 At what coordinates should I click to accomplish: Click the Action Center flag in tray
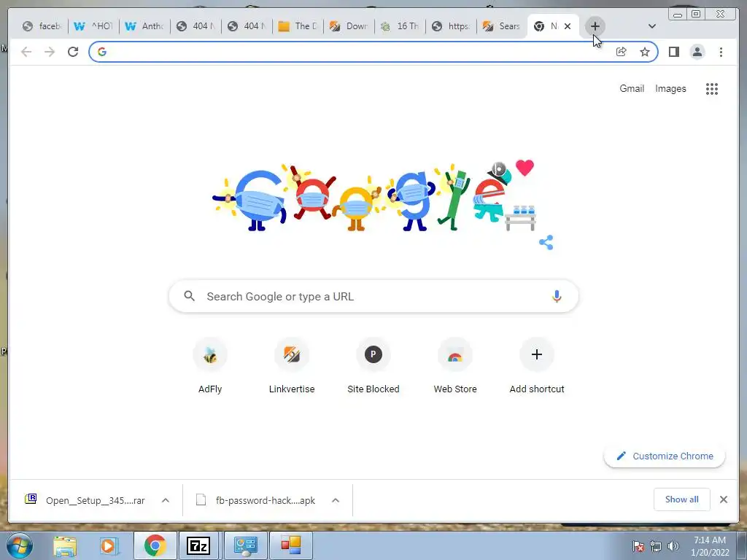pyautogui.click(x=638, y=546)
